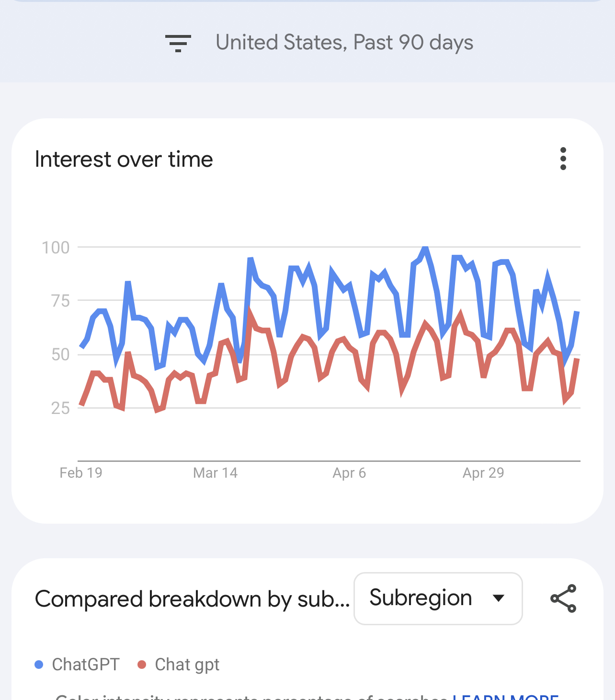The height and width of the screenshot is (700, 615).
Task: Follow the LEARN MORE link
Action: coord(506,696)
